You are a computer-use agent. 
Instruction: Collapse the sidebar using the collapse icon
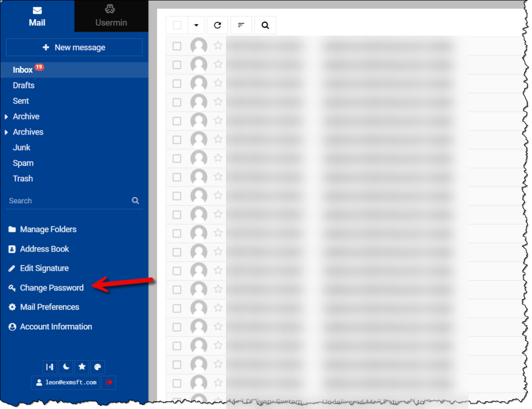click(x=49, y=367)
